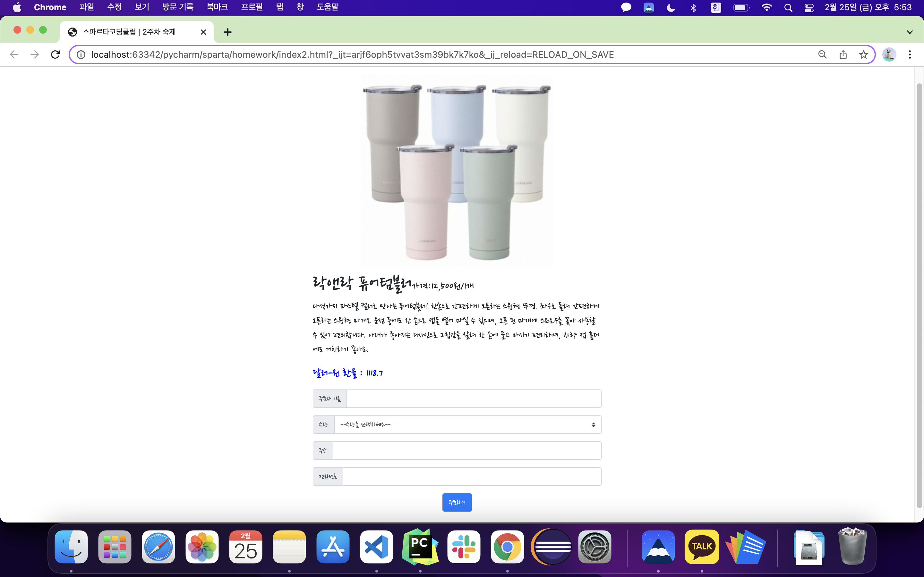Open the Chrome three-dot menu
Image resolution: width=924 pixels, height=577 pixels.
(910, 54)
